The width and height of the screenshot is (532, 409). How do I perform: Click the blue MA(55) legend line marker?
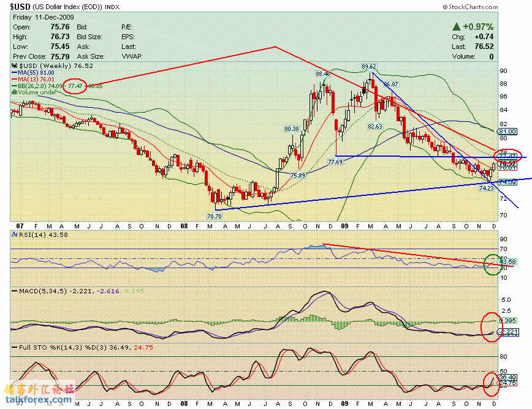pos(15,72)
